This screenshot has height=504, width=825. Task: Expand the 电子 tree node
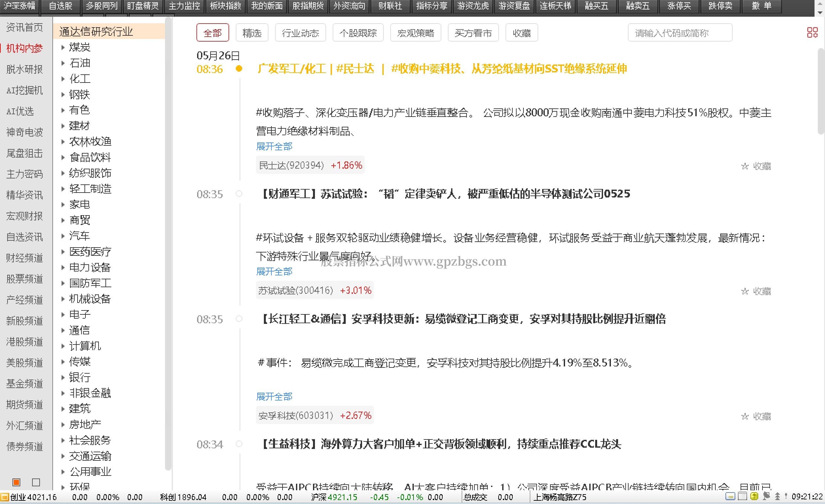pyautogui.click(x=63, y=314)
